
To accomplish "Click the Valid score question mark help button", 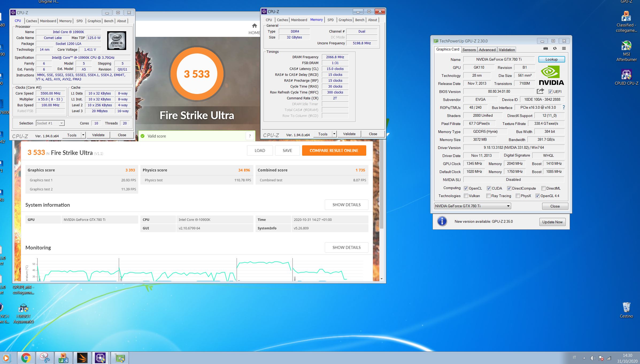I will click(250, 136).
